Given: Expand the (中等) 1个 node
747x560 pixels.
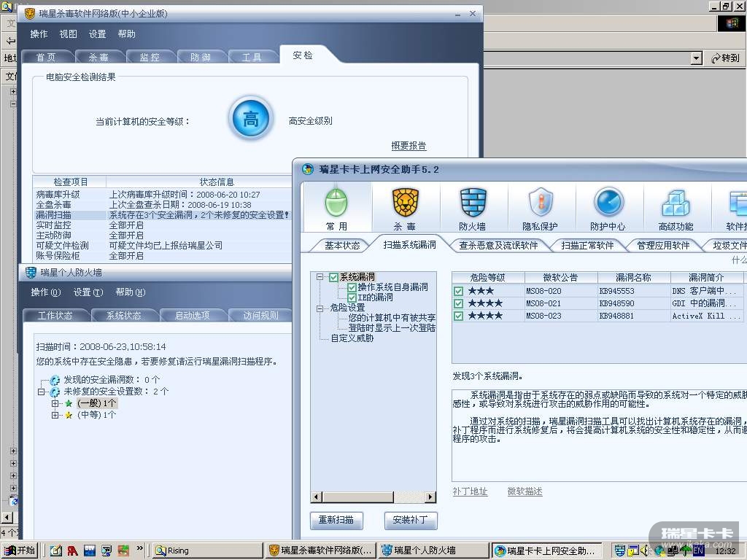Looking at the screenshot, I should 55,415.
